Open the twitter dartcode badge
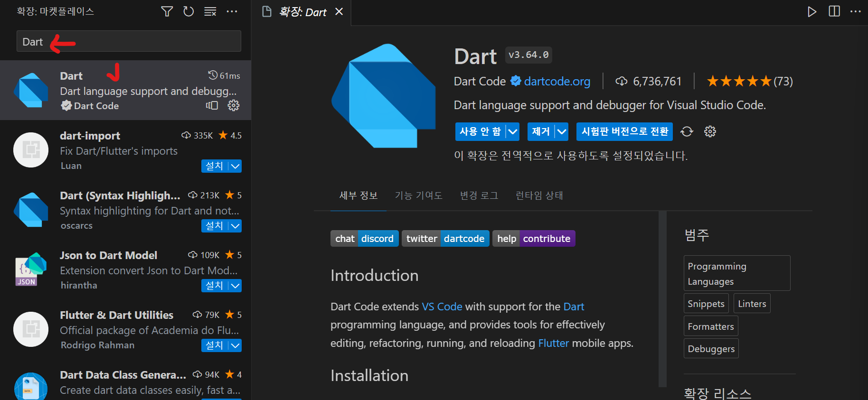Image resolution: width=868 pixels, height=400 pixels. pyautogui.click(x=445, y=239)
